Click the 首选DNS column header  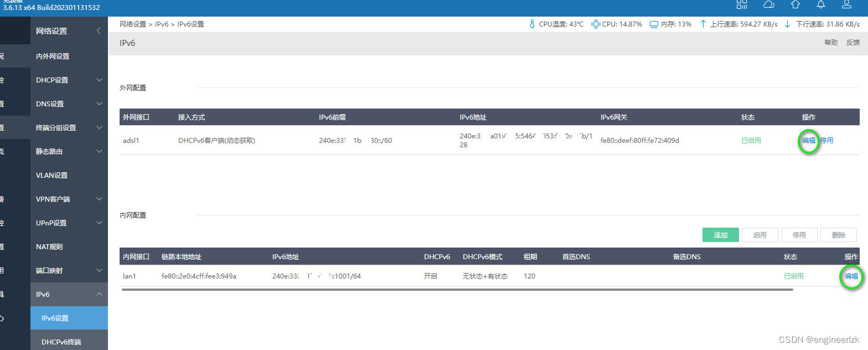click(576, 257)
